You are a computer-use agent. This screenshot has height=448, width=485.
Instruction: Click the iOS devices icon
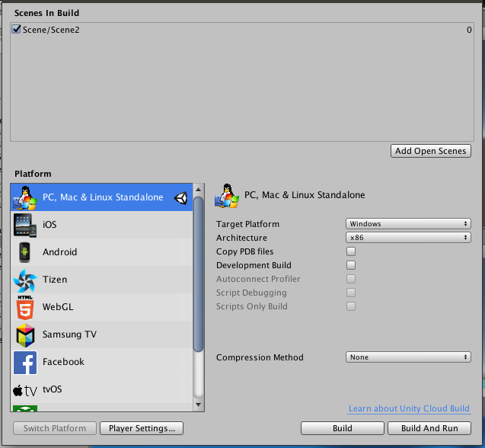click(x=25, y=225)
